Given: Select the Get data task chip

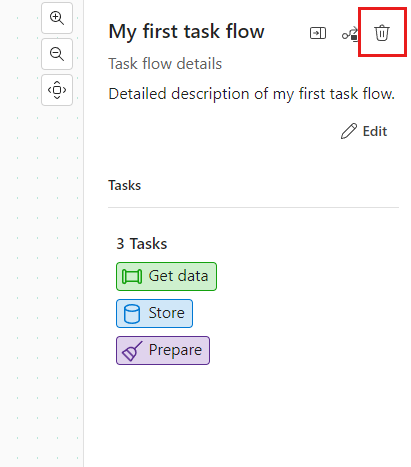Looking at the screenshot, I should [166, 276].
